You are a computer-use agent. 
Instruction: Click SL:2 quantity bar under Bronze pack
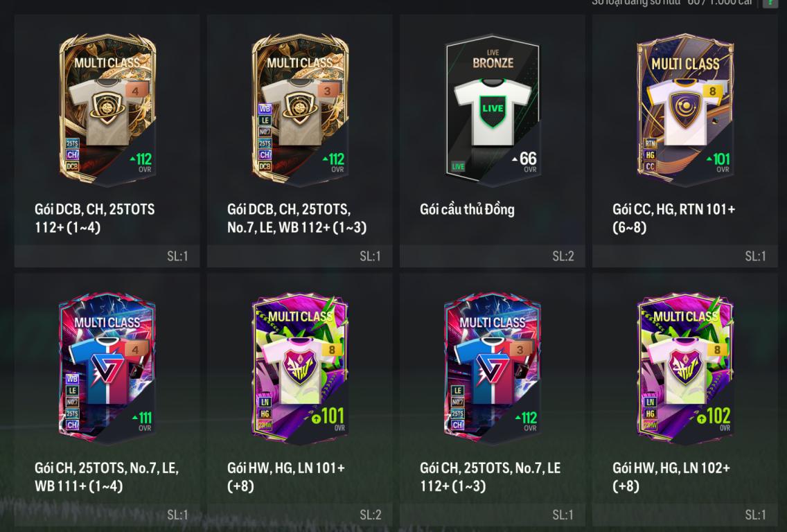[x=493, y=256]
